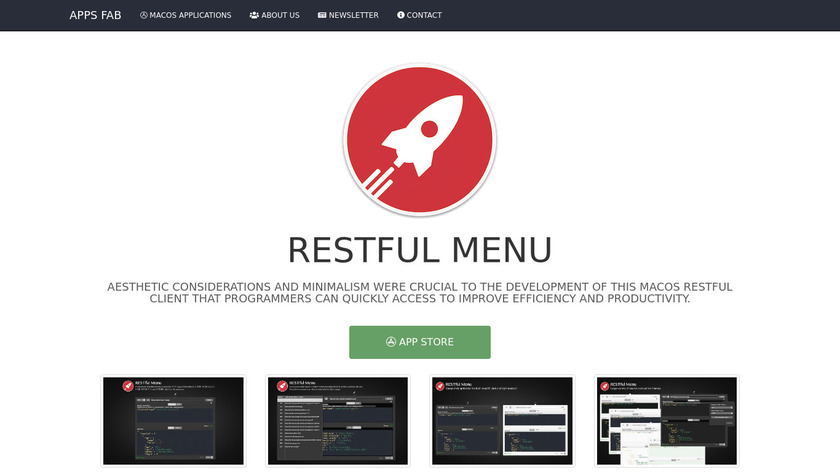Open the Contact page
840x472 pixels.
click(x=419, y=15)
